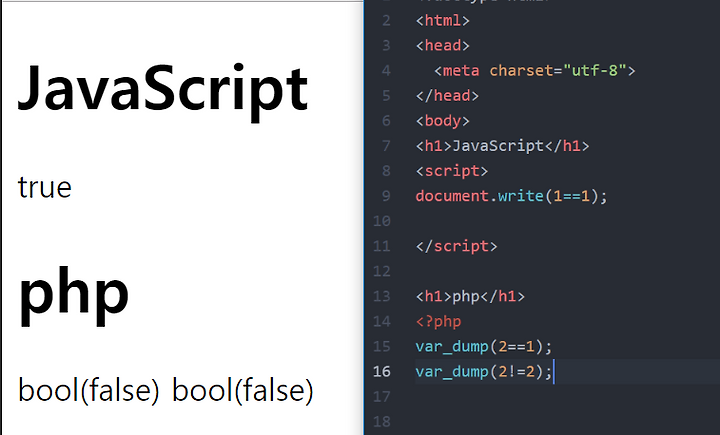This screenshot has height=435, width=720.
Task: Click the </script> closing tag
Action: [x=456, y=246]
